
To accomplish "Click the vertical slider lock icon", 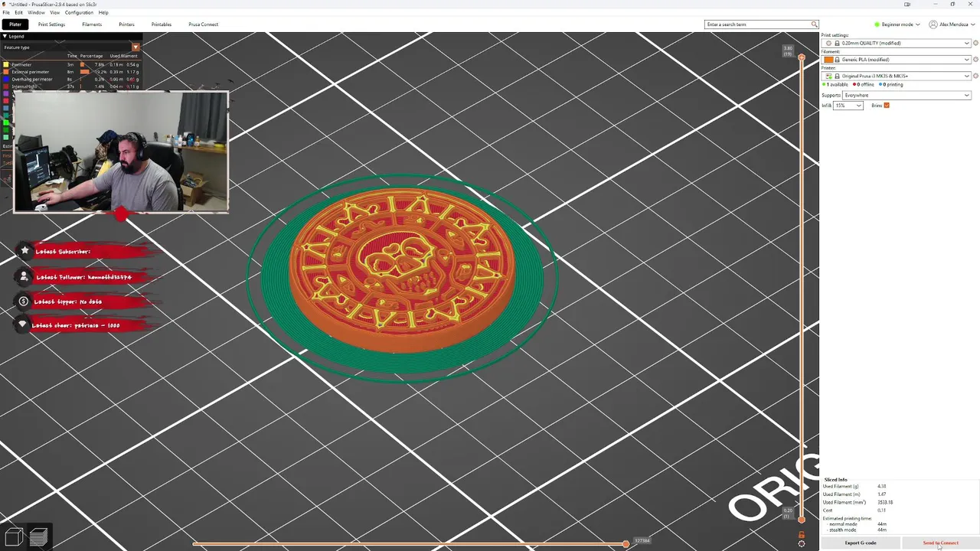I will pyautogui.click(x=802, y=535).
